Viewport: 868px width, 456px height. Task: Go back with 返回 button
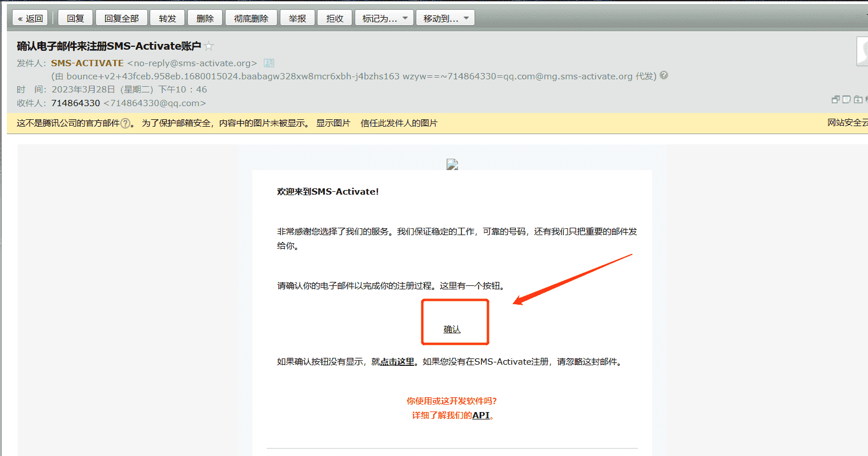30,18
